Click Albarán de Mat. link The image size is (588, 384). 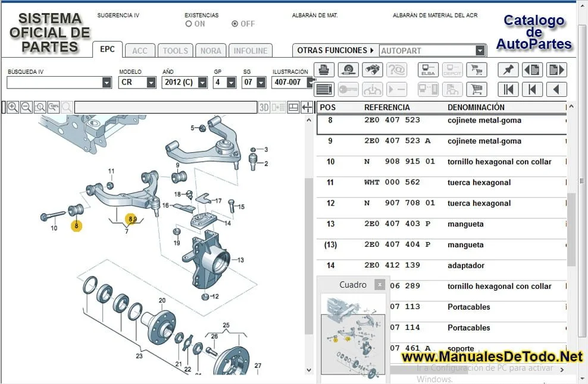(315, 15)
